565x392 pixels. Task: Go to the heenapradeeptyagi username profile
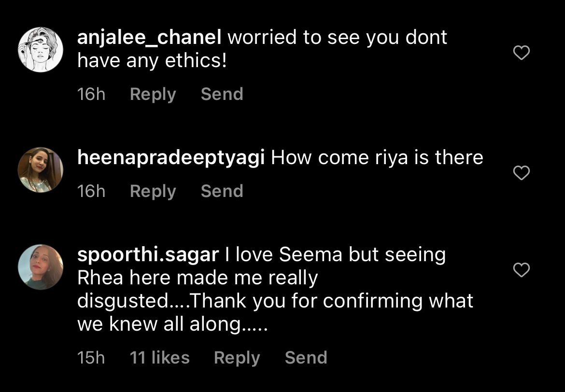click(x=171, y=158)
